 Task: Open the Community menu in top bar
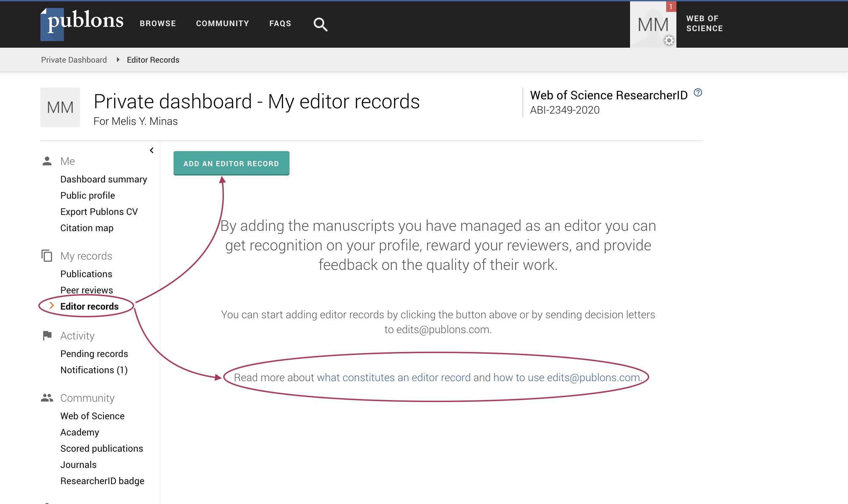coord(223,24)
